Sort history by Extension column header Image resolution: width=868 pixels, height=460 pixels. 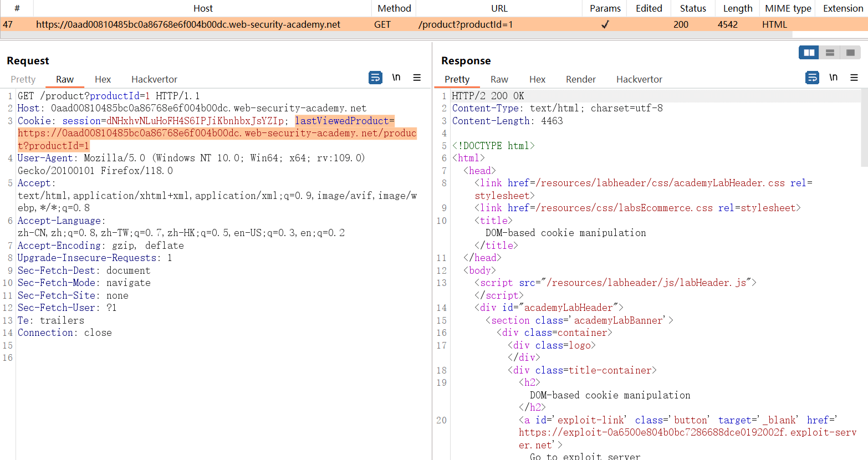point(843,8)
